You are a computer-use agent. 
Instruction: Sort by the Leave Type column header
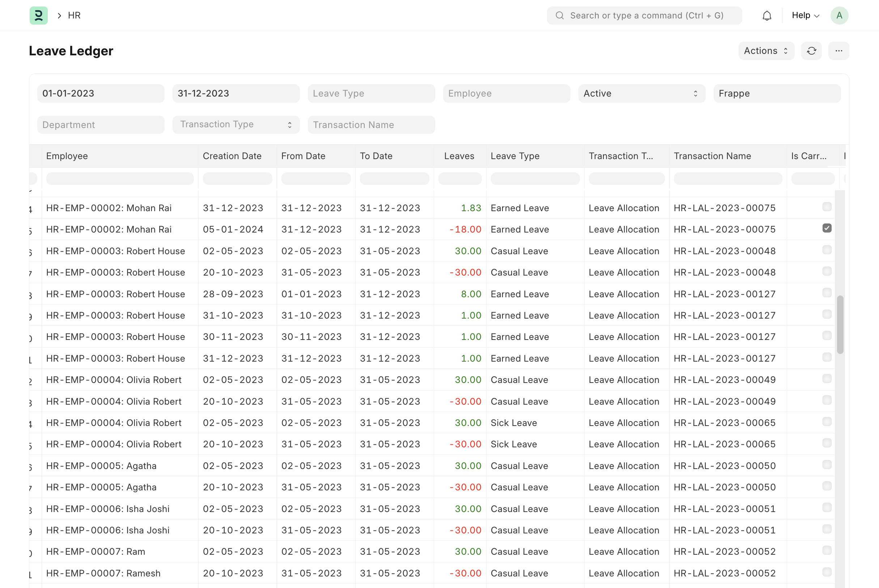click(535, 156)
